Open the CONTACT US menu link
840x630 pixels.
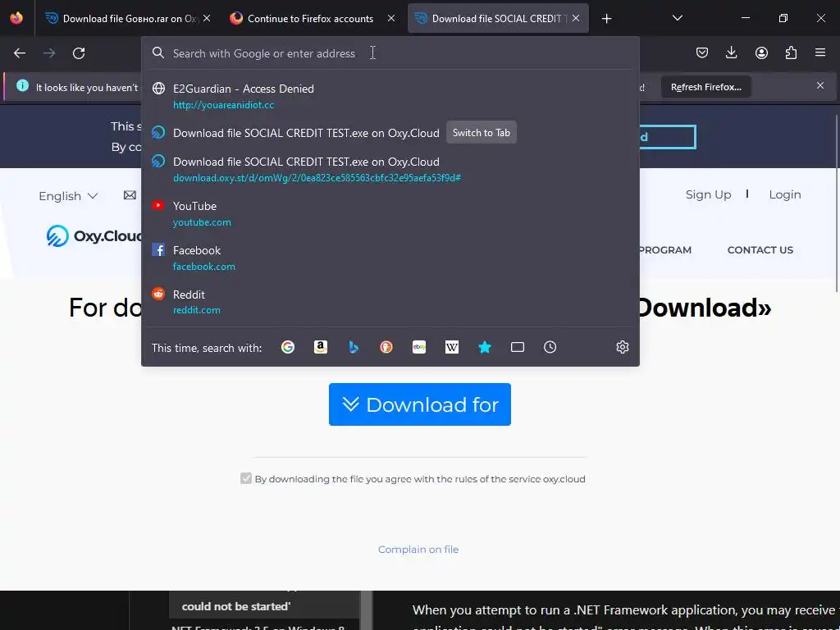tap(760, 249)
